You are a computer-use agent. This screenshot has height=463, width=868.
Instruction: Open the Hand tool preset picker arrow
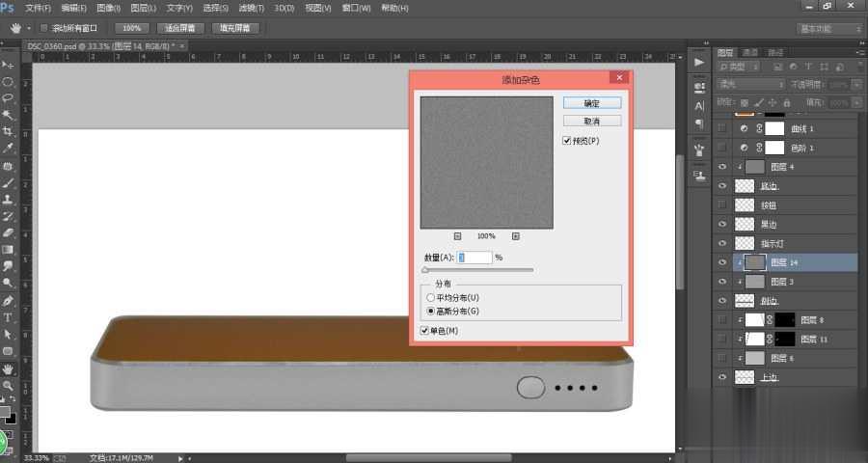tap(28, 28)
